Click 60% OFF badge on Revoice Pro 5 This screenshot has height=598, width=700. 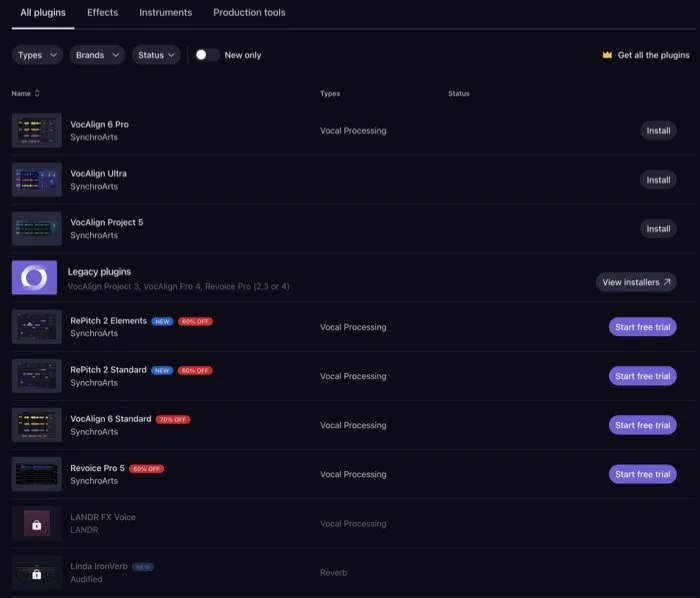[146, 469]
